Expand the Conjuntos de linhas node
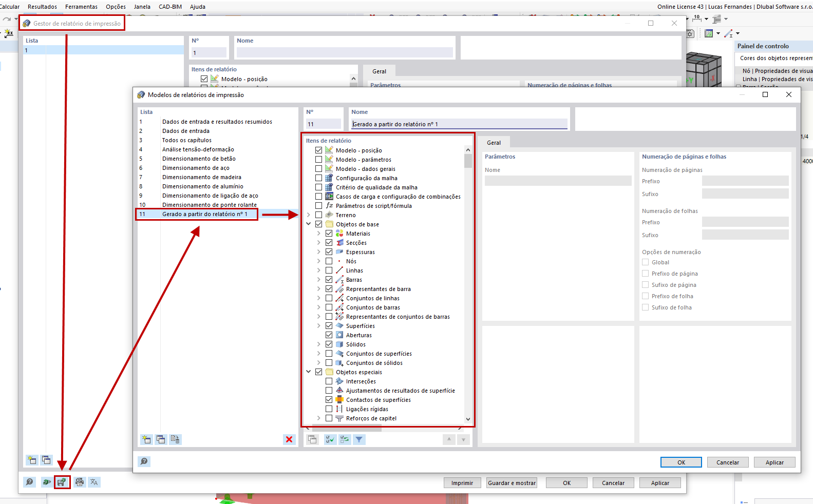The image size is (813, 504). point(319,298)
